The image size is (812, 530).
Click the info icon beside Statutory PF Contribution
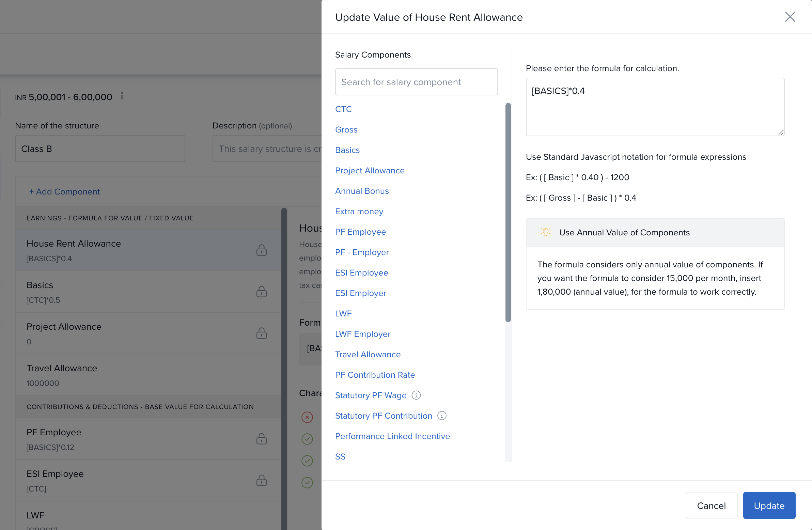(x=442, y=416)
